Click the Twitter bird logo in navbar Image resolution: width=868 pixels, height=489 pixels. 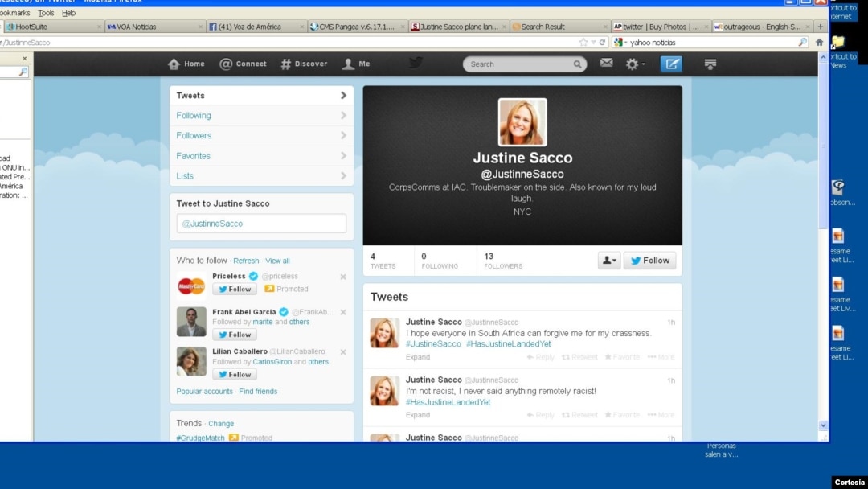pyautogui.click(x=416, y=63)
